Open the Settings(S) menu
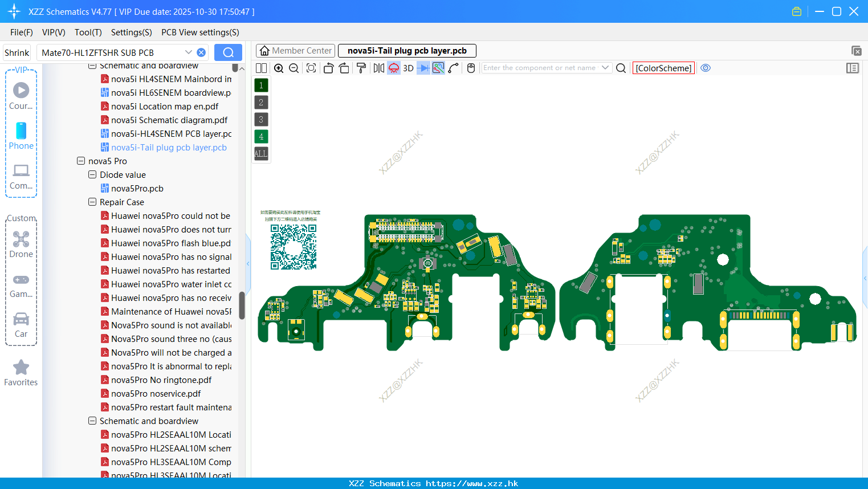 [x=132, y=32]
